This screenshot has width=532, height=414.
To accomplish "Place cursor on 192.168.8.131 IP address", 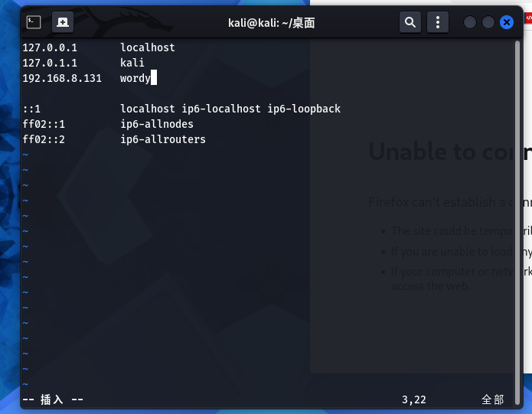I will [62, 78].
